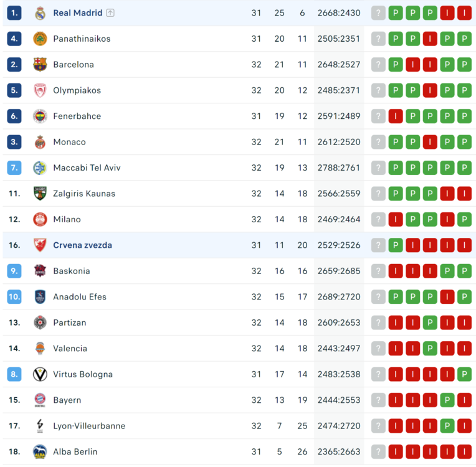Click the Lyon-Villeurbanne team name
This screenshot has height=467, width=476.
click(x=89, y=427)
